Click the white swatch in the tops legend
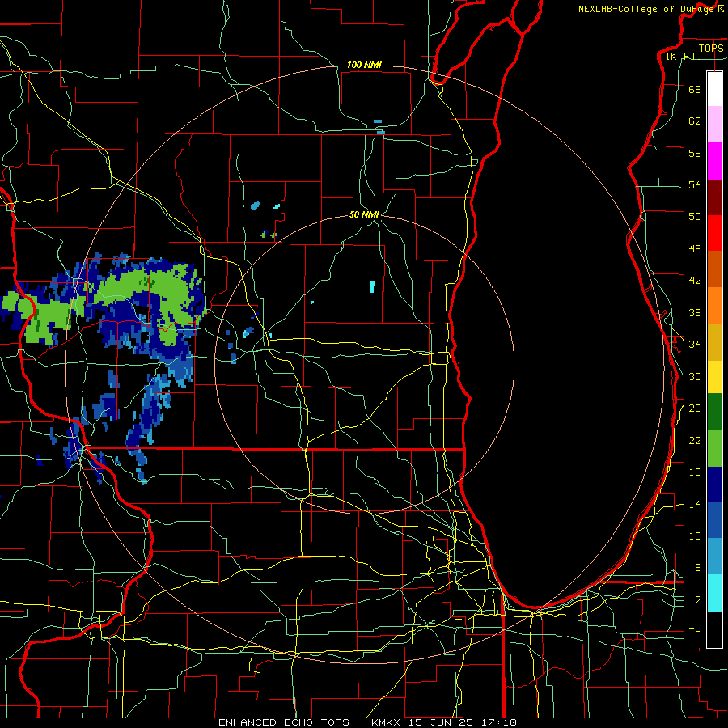728x728 pixels. [714, 89]
